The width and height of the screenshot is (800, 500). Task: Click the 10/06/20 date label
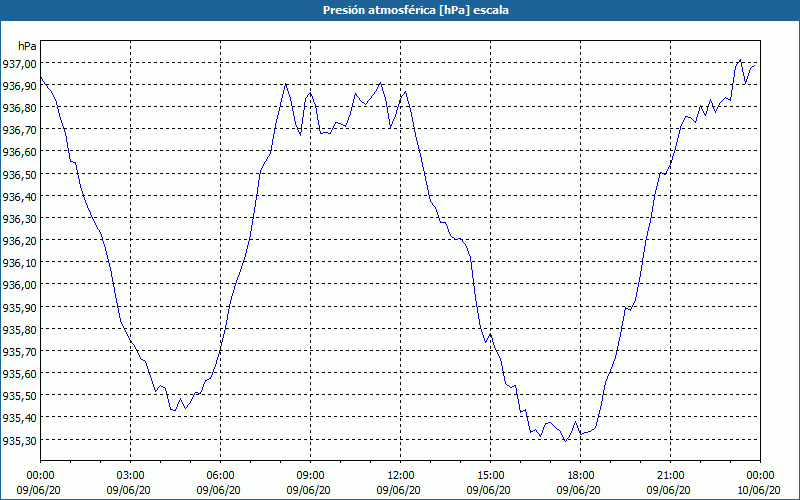(x=759, y=490)
